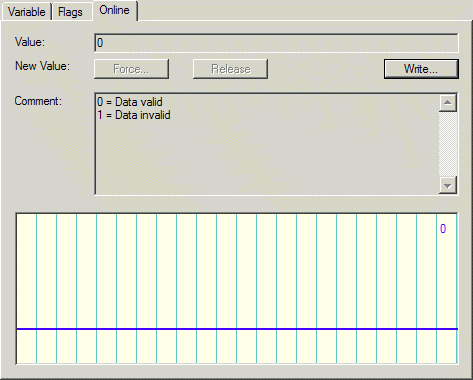Viewport: 473px width, 380px height.
Task: Click the blue 0 value label in chart
Action: pyautogui.click(x=443, y=229)
